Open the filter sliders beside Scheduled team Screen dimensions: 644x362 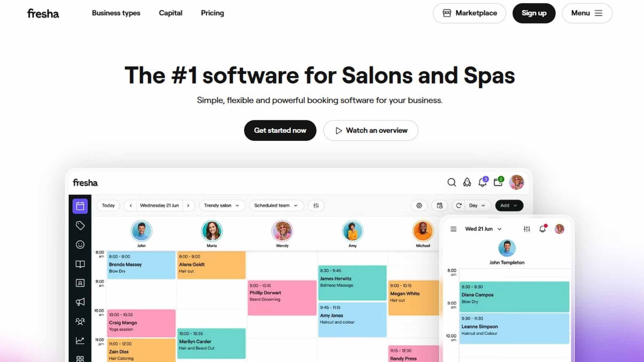click(x=316, y=205)
